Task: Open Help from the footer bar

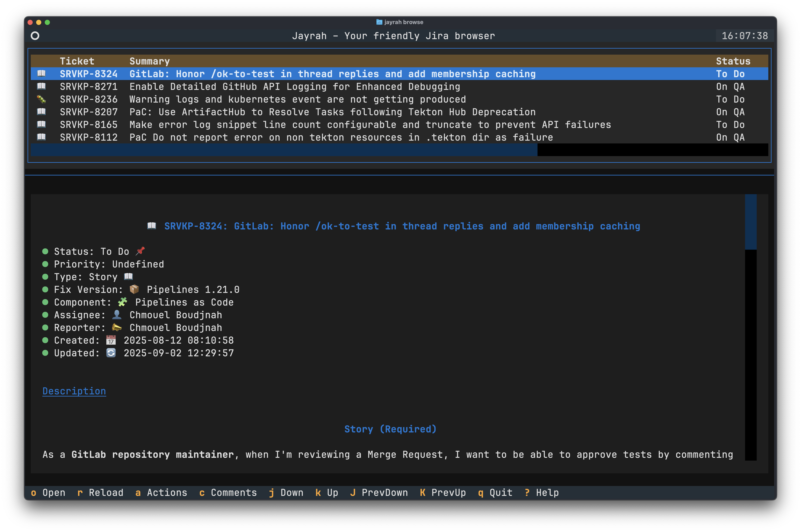Action: click(542, 492)
